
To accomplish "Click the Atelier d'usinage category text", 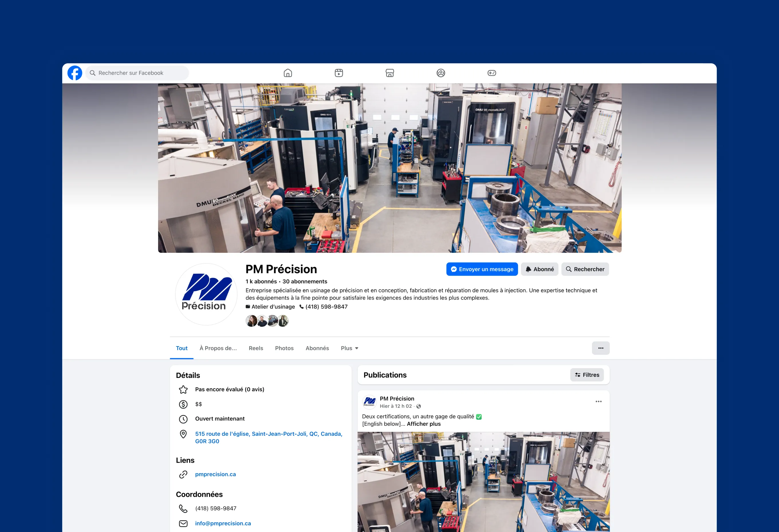I will click(x=273, y=307).
